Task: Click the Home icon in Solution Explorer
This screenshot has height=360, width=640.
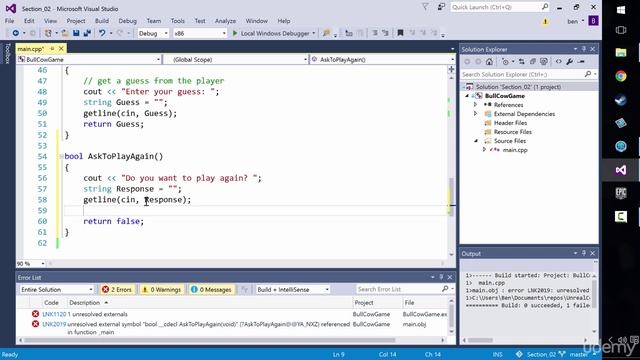Action: tap(489, 62)
